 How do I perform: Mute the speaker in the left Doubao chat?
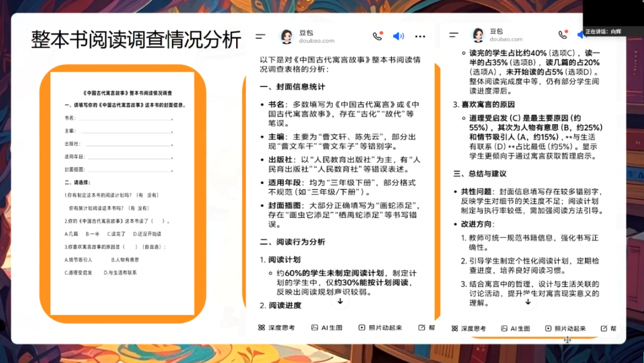(398, 36)
